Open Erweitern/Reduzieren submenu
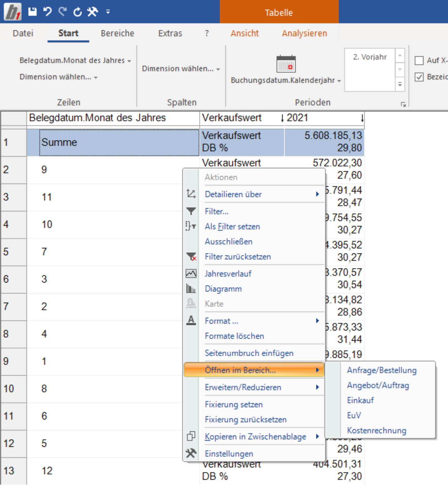Screen dimensions: 448x486 (254, 387)
